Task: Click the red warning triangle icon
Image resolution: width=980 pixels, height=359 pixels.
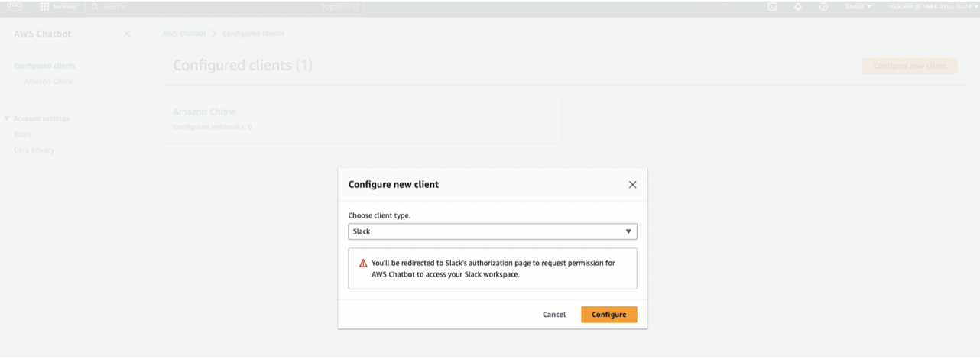Action: pos(363,264)
